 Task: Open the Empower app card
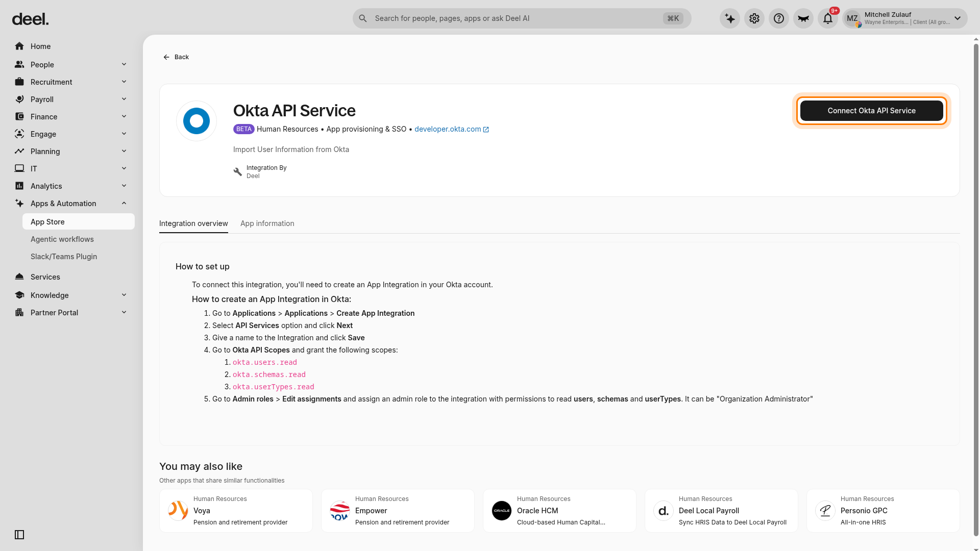(x=398, y=511)
